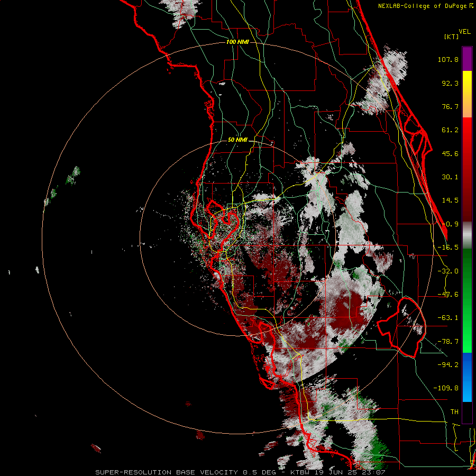The image size is (476, 476).
Task: Select the 61.2 velocity scale label
Action: coord(450,130)
